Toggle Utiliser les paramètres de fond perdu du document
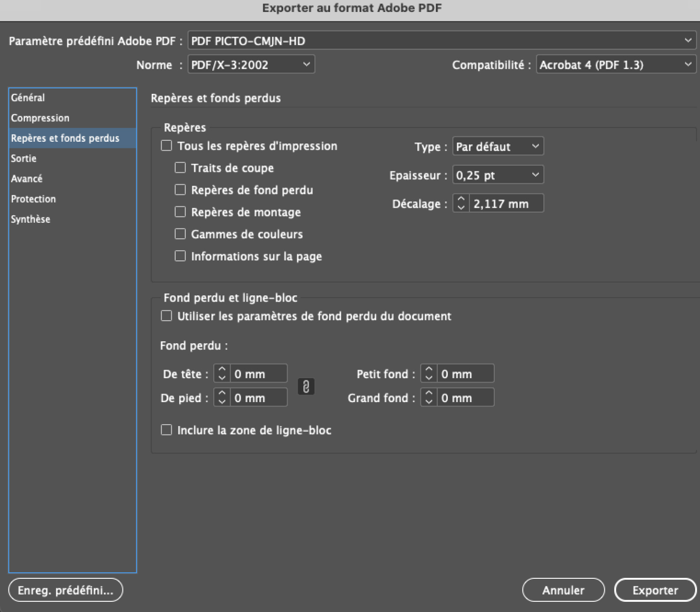Viewport: 700px width, 612px height. point(166,316)
